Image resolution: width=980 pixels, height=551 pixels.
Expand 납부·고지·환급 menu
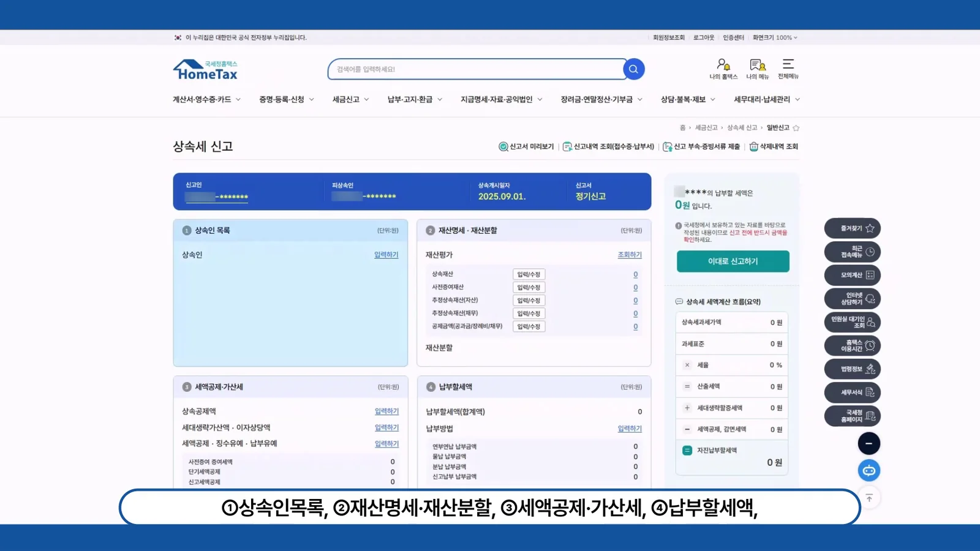(x=415, y=99)
